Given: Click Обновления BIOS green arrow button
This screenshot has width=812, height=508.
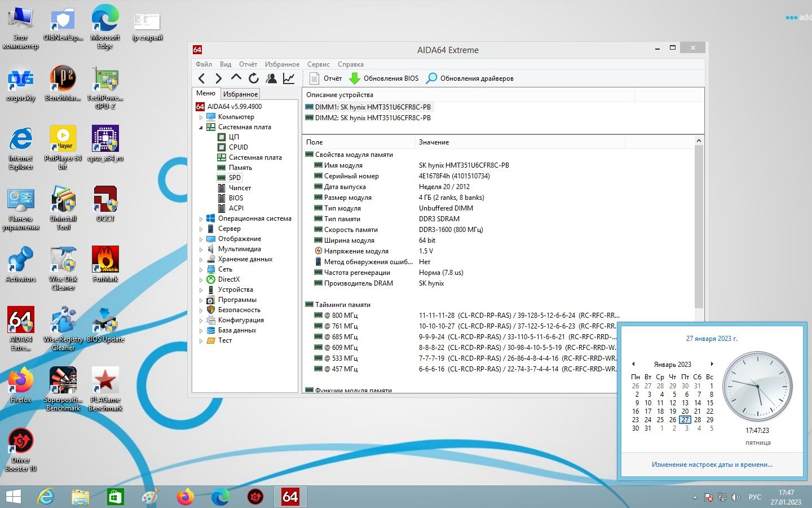Looking at the screenshot, I should pyautogui.click(x=384, y=78).
